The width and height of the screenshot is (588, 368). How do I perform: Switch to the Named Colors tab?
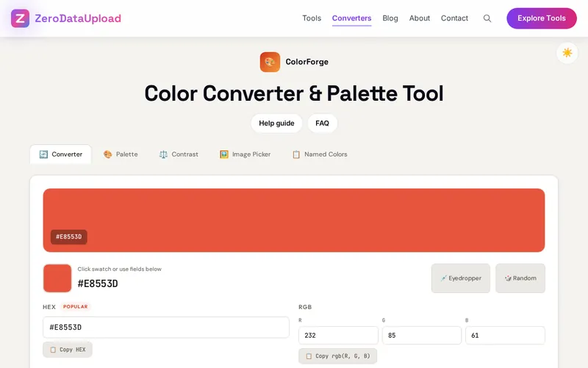click(x=320, y=155)
